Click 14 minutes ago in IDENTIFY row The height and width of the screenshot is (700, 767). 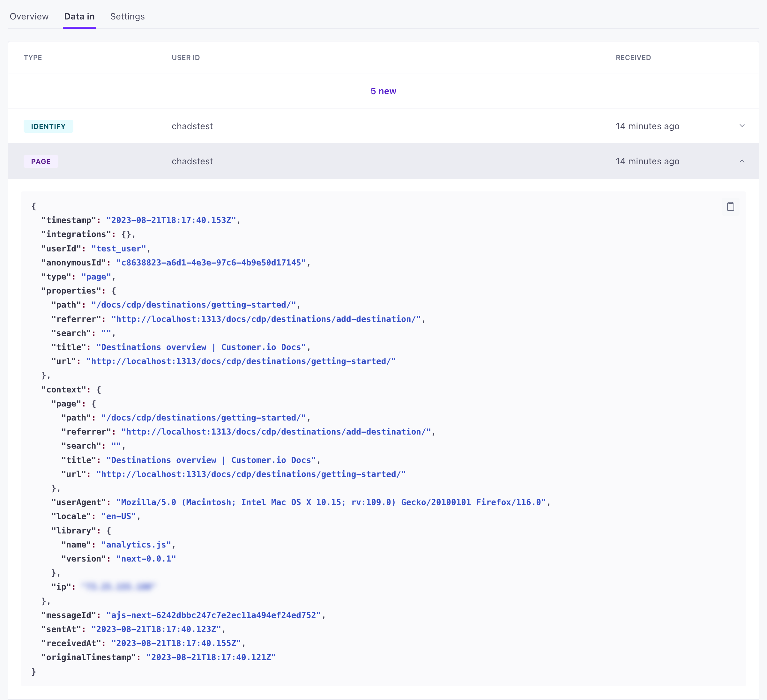click(647, 126)
